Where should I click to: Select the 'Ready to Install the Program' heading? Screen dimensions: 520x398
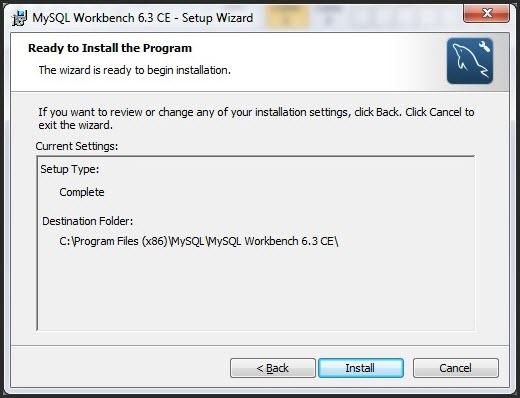click(110, 48)
